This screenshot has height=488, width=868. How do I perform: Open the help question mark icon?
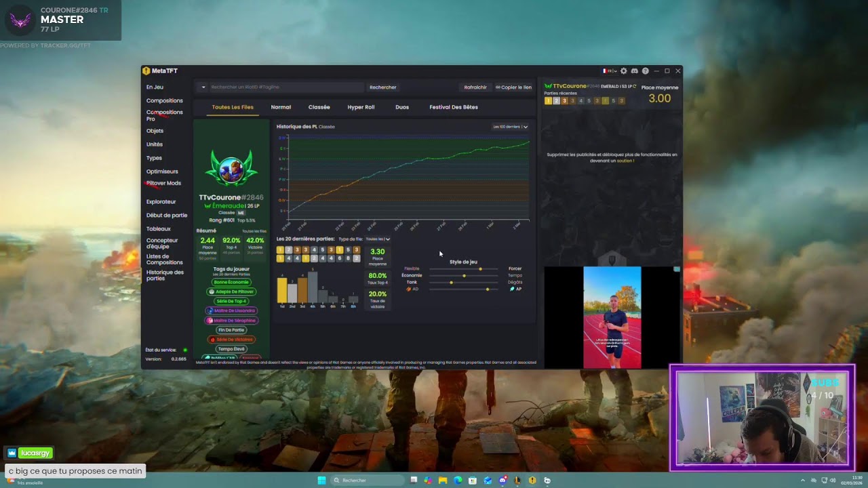coord(646,71)
